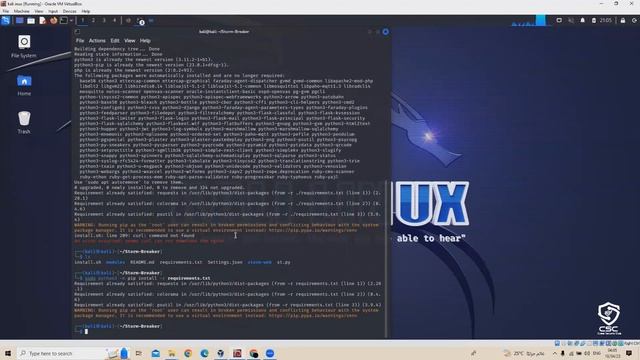
Task: Open the Mail app on Windows taskbar
Action: tap(156, 353)
